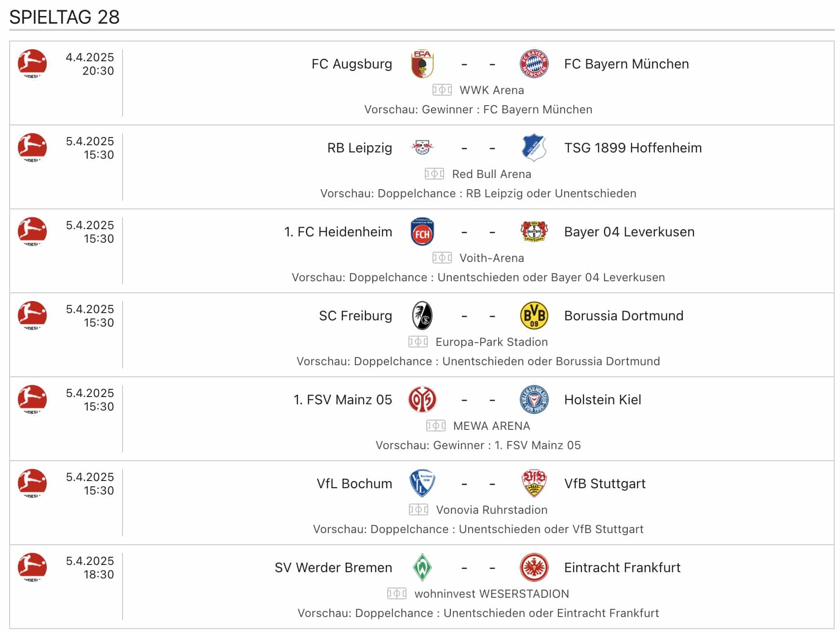
Task: Select the Borussia Dortmund BVB logo
Action: click(534, 316)
